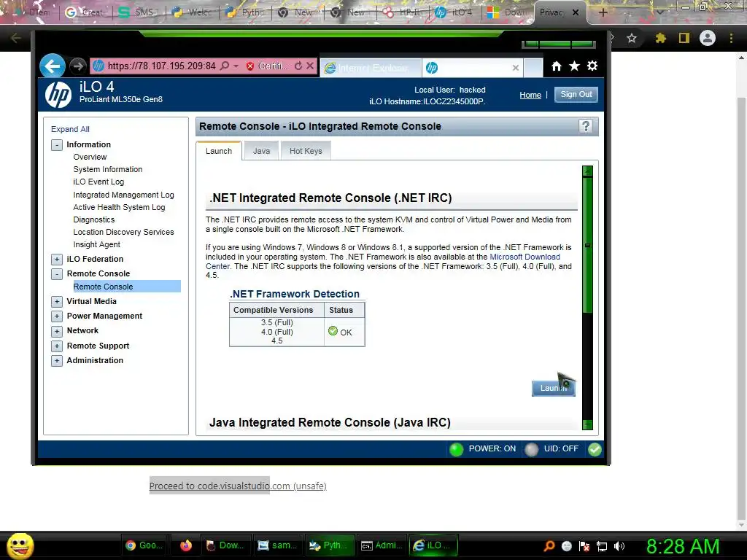
Task: Click the green content scrollbar thumb
Action: pos(587,245)
